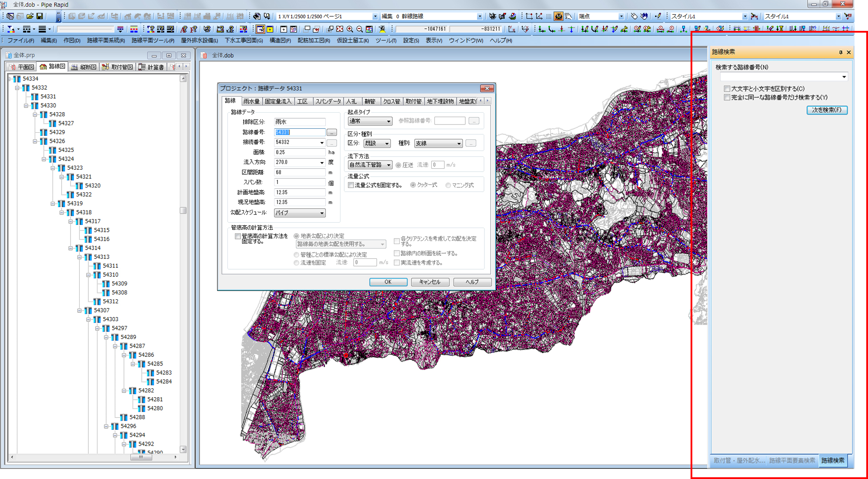Image resolution: width=868 pixels, height=479 pixels.
Task: Check 管底高の計算方法を固定する checkbox
Action: coord(237,236)
